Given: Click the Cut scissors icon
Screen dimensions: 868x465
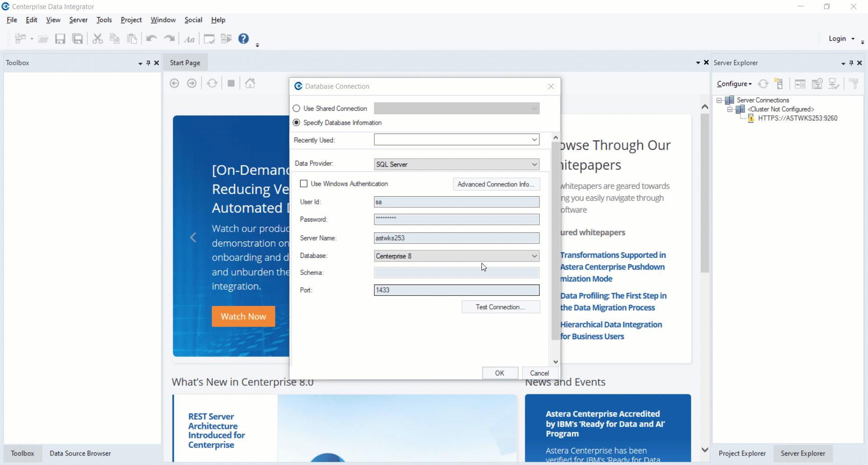Looking at the screenshot, I should click(97, 39).
